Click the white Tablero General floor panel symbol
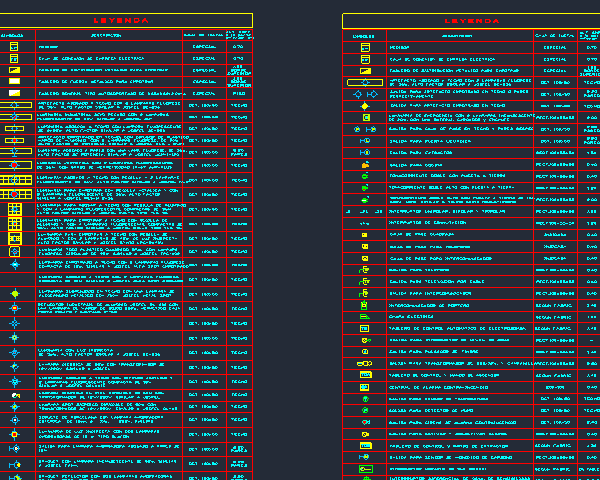 click(x=15, y=93)
